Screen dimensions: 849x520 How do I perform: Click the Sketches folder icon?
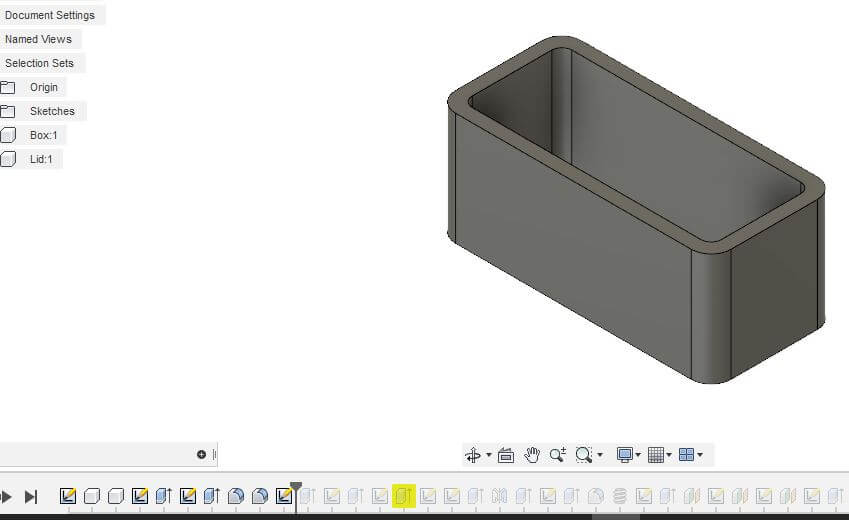8,112
